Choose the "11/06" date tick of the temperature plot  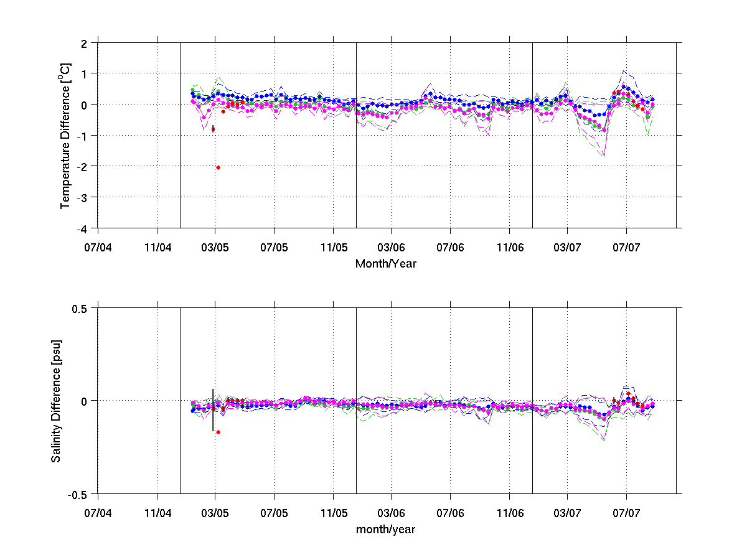(509, 248)
